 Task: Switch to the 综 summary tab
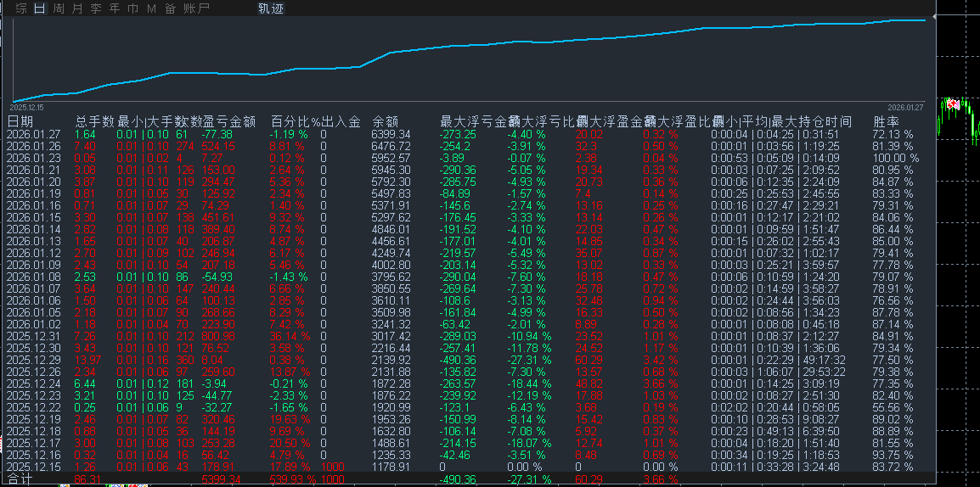pos(21,8)
